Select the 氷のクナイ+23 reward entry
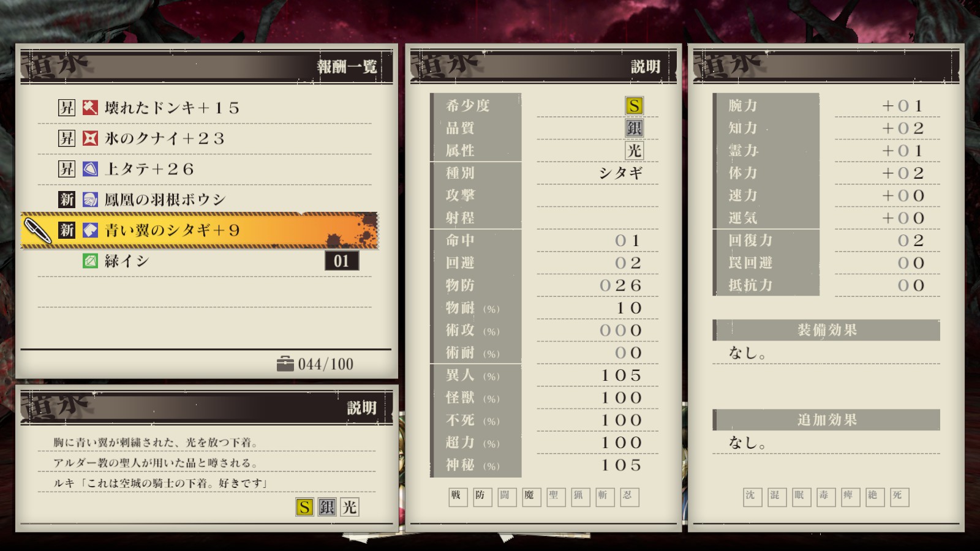 (x=205, y=138)
